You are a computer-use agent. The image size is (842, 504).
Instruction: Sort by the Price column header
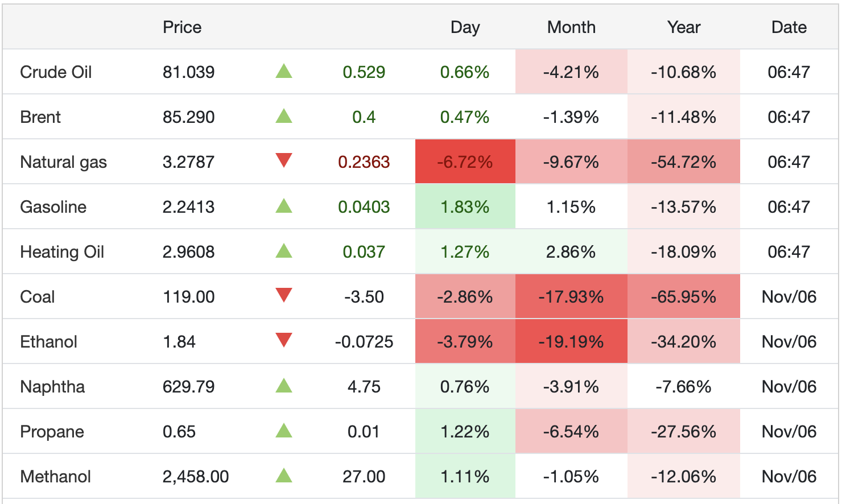coord(182,27)
